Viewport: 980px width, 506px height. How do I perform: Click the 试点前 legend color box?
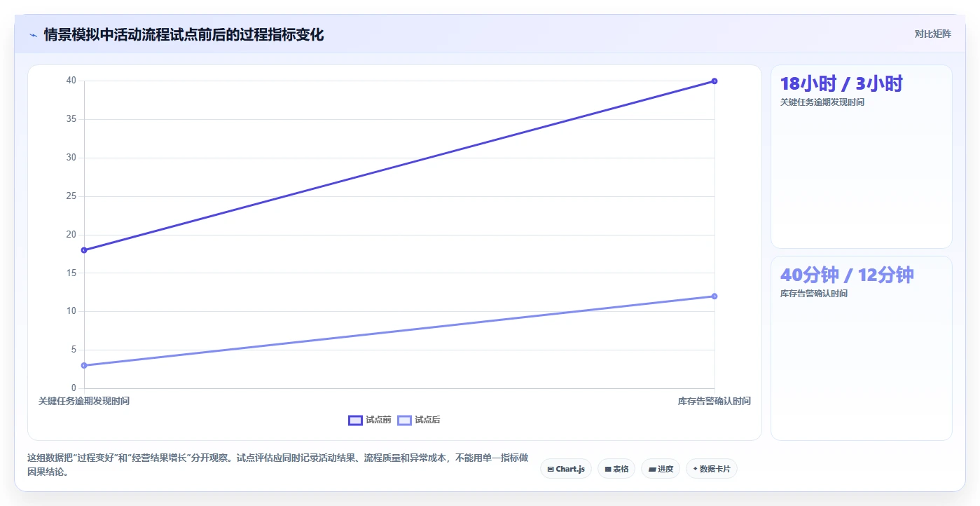coord(355,420)
